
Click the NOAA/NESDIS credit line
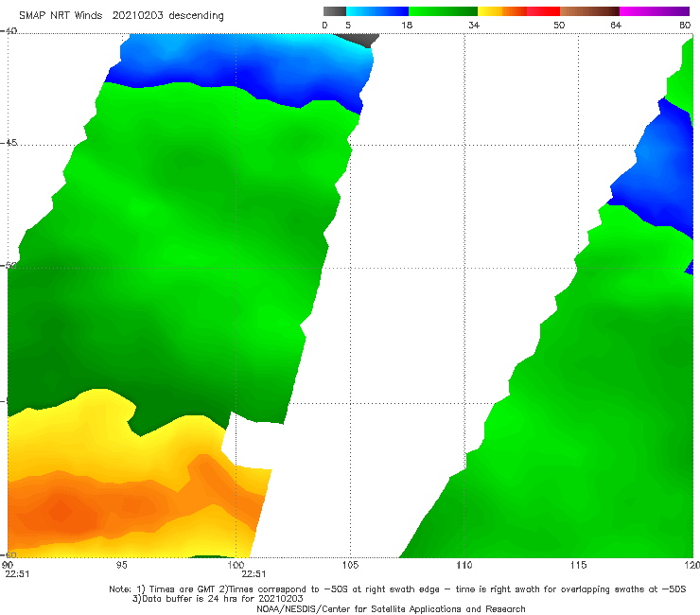(391, 608)
